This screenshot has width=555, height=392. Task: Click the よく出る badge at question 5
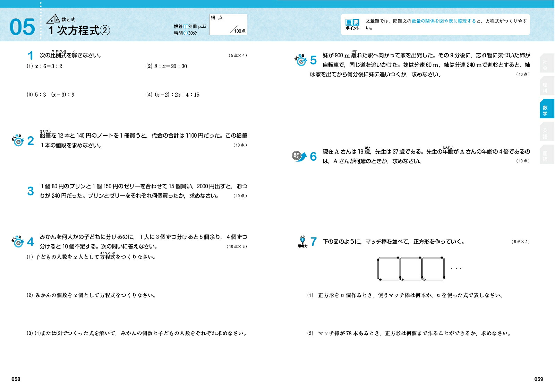[x=301, y=60]
